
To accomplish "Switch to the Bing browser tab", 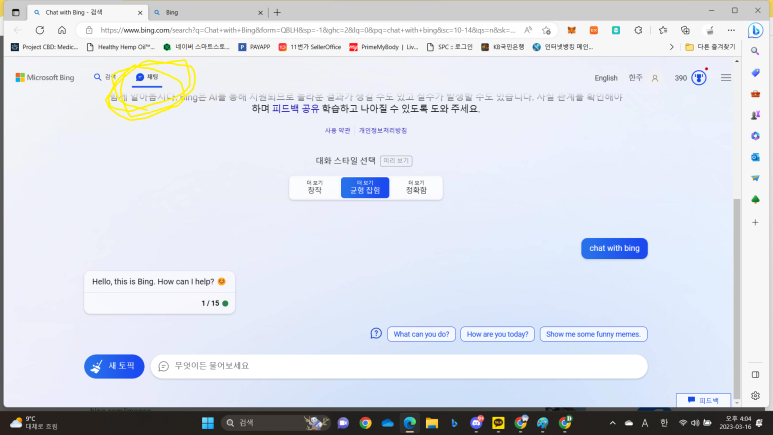I will [x=207, y=12].
